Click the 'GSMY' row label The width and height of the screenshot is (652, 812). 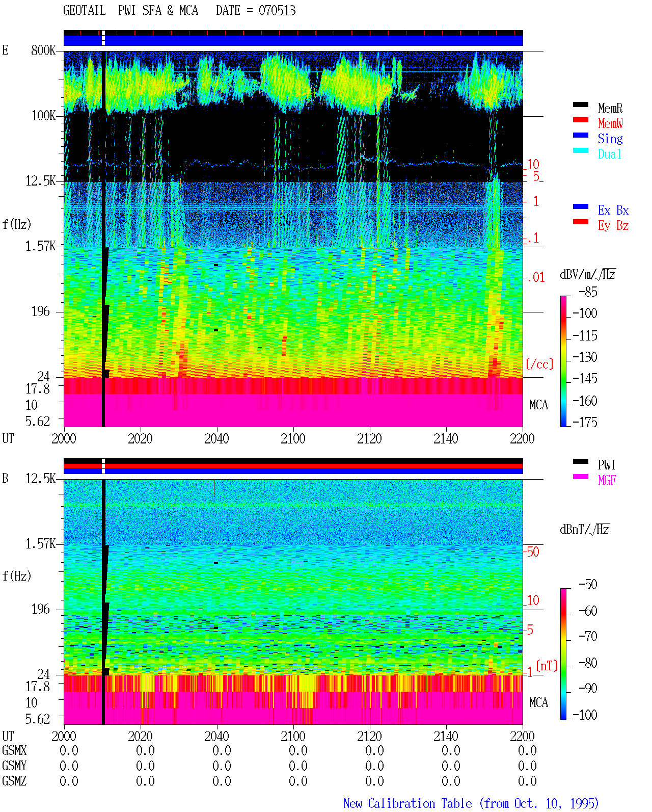[14, 766]
